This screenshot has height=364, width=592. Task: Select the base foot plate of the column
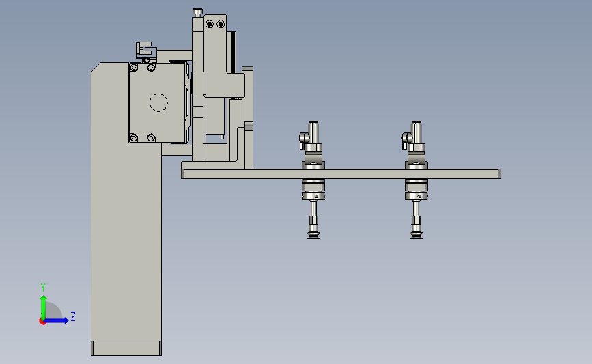pyautogui.click(x=126, y=348)
